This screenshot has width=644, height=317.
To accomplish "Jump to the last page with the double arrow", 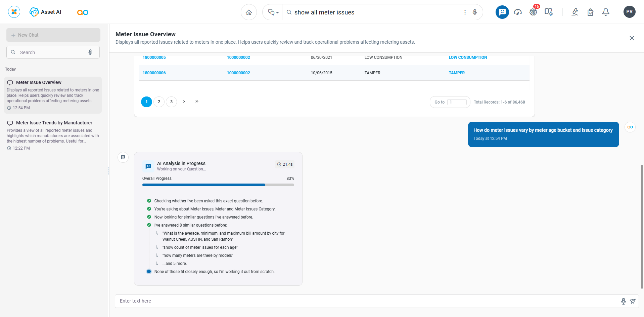I will (x=197, y=102).
